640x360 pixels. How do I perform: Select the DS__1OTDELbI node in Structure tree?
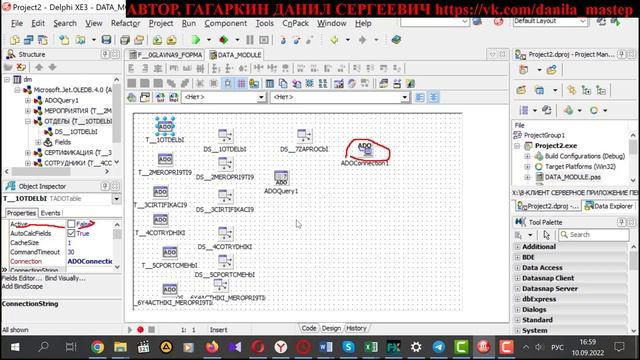tap(76, 132)
